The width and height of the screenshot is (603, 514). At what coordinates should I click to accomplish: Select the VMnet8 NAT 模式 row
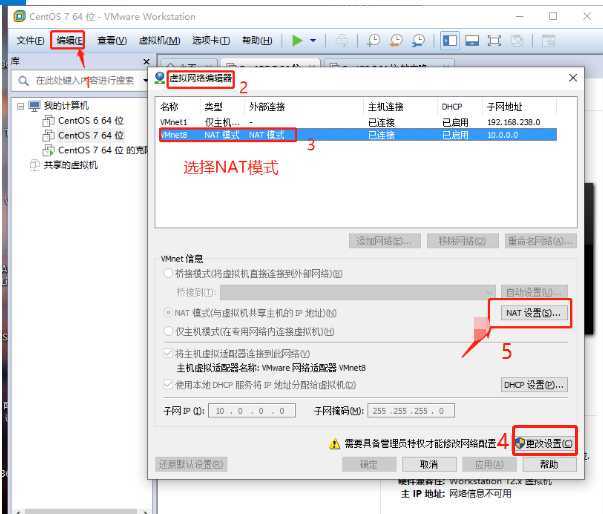click(358, 135)
